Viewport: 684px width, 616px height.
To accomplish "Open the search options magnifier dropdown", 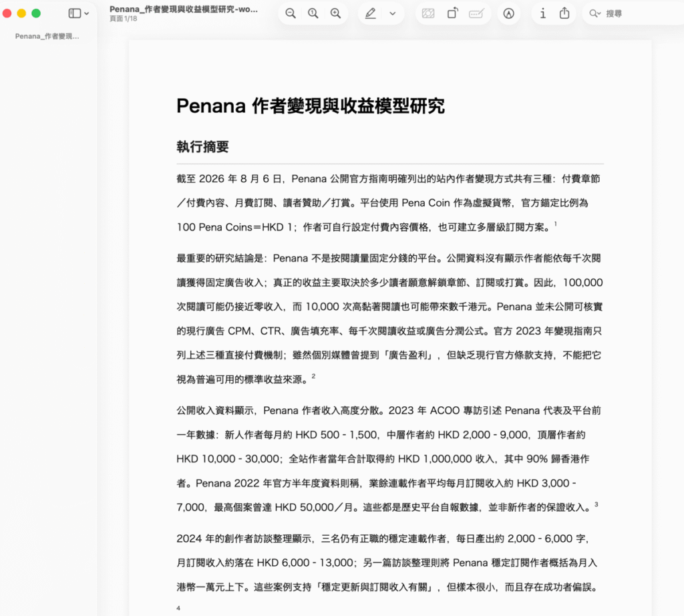I will [595, 13].
